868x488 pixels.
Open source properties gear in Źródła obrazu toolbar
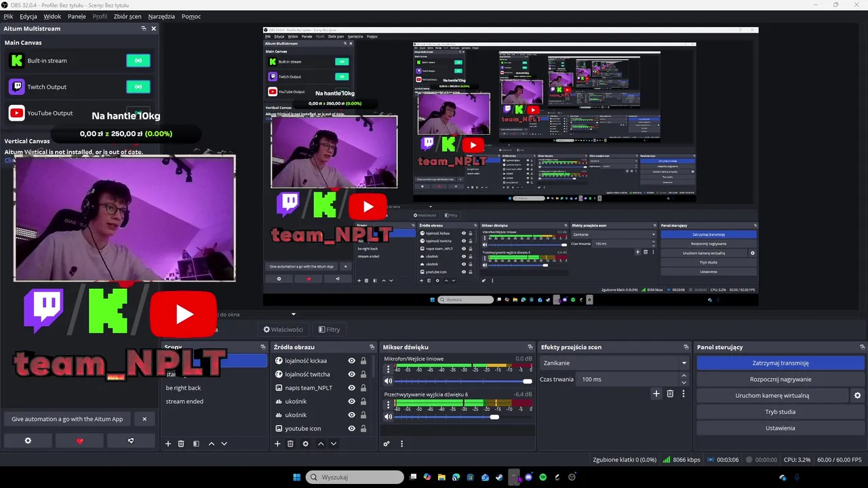[306, 444]
